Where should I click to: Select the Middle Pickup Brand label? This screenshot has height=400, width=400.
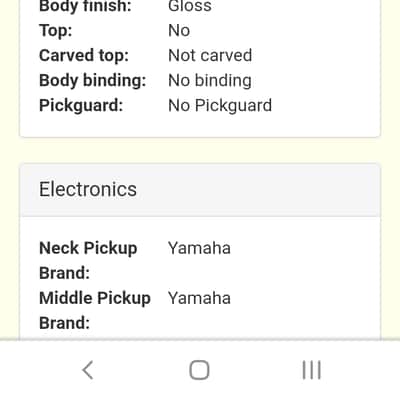95,310
